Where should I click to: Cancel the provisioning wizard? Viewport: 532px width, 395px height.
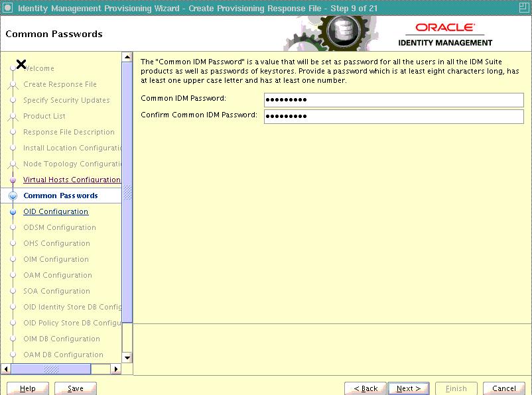(504, 388)
